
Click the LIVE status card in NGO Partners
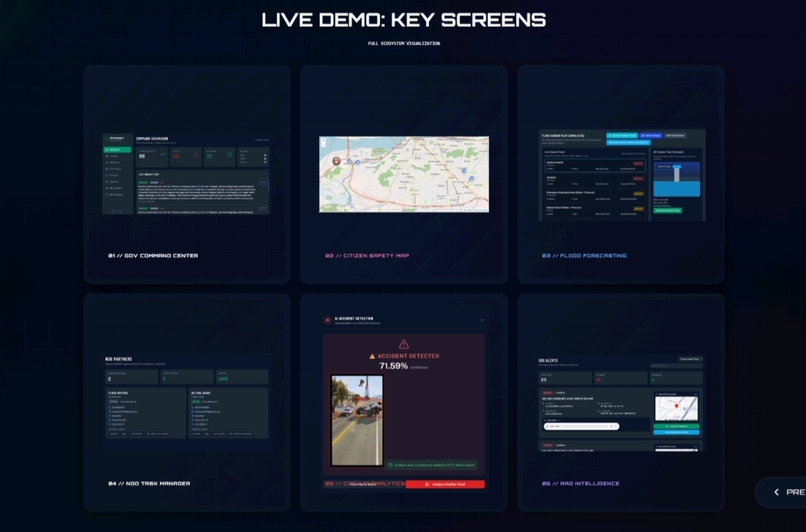242,377
